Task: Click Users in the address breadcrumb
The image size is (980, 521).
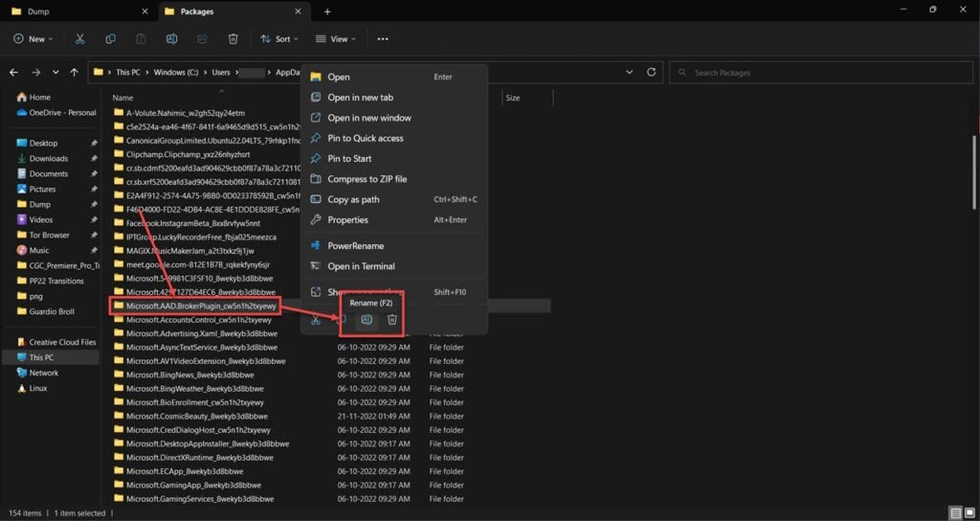Action: click(x=221, y=73)
